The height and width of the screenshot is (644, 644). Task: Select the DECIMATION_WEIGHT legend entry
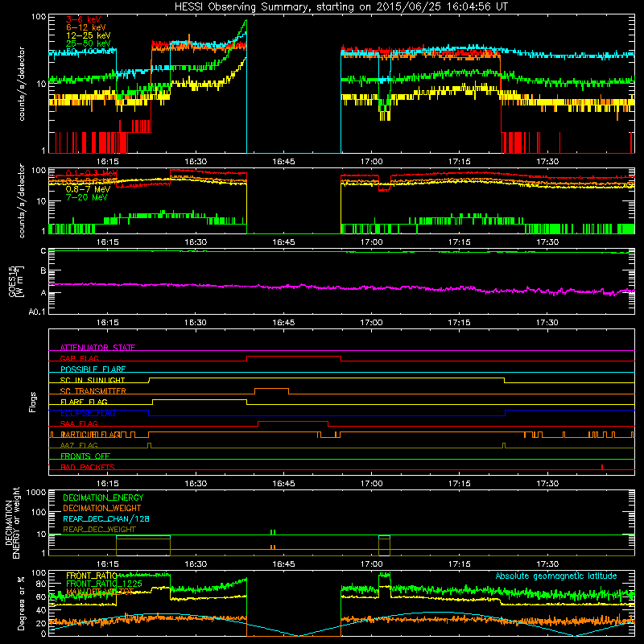(x=102, y=508)
